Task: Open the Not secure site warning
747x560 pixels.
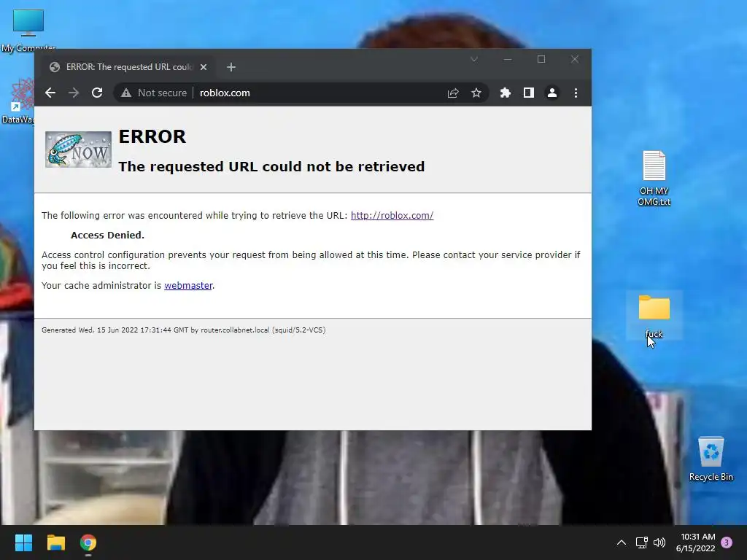Action: click(x=153, y=93)
